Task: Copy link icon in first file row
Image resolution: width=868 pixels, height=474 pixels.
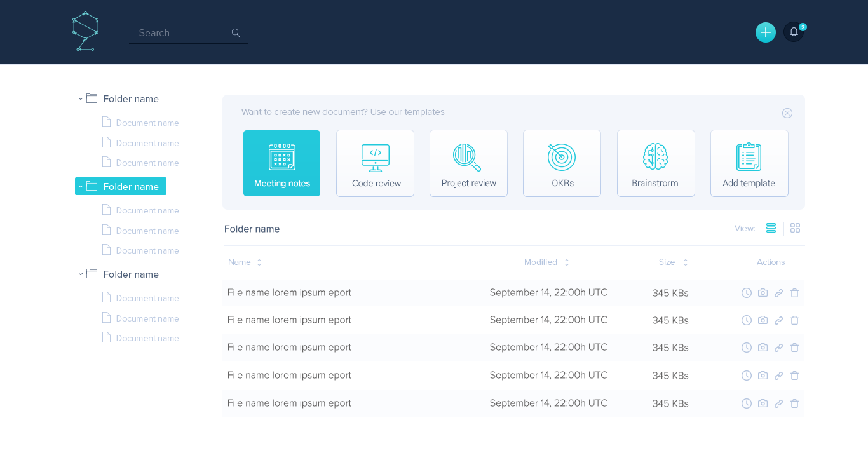Action: click(778, 293)
